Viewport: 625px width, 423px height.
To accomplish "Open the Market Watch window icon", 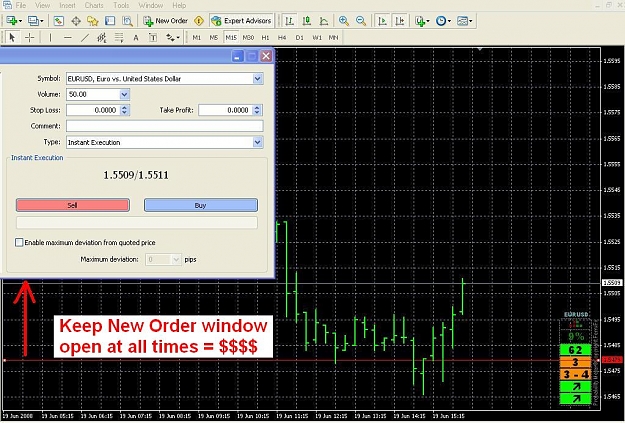I will pyautogui.click(x=59, y=21).
